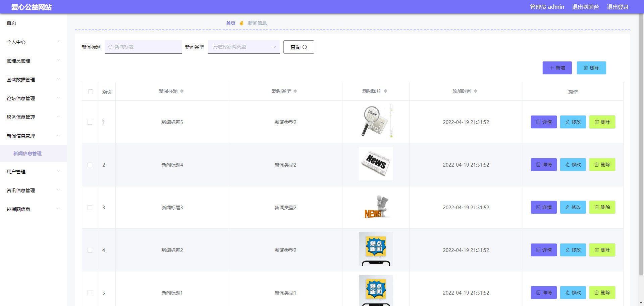644x306 pixels.
Task: Click the 索引 column header
Action: (x=107, y=92)
